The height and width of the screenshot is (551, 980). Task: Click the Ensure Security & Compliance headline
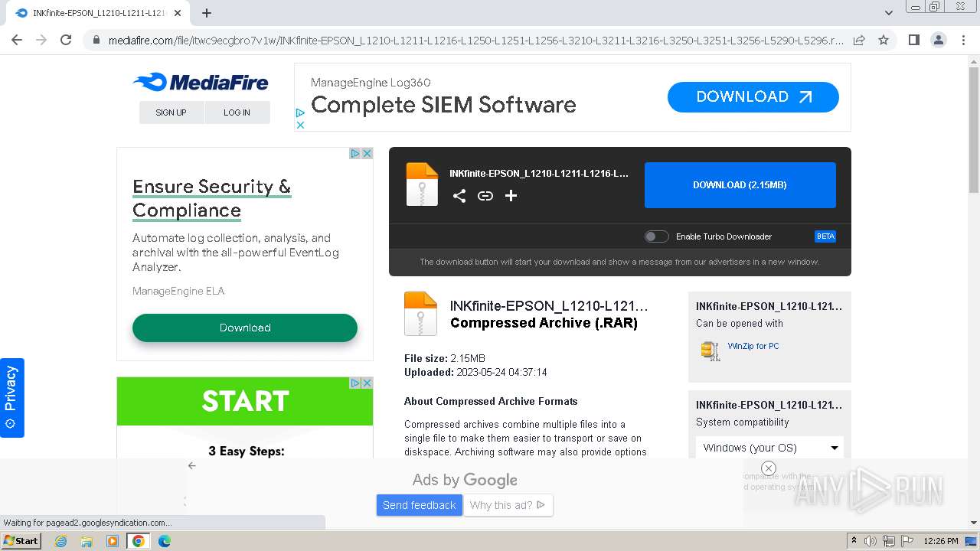point(212,198)
